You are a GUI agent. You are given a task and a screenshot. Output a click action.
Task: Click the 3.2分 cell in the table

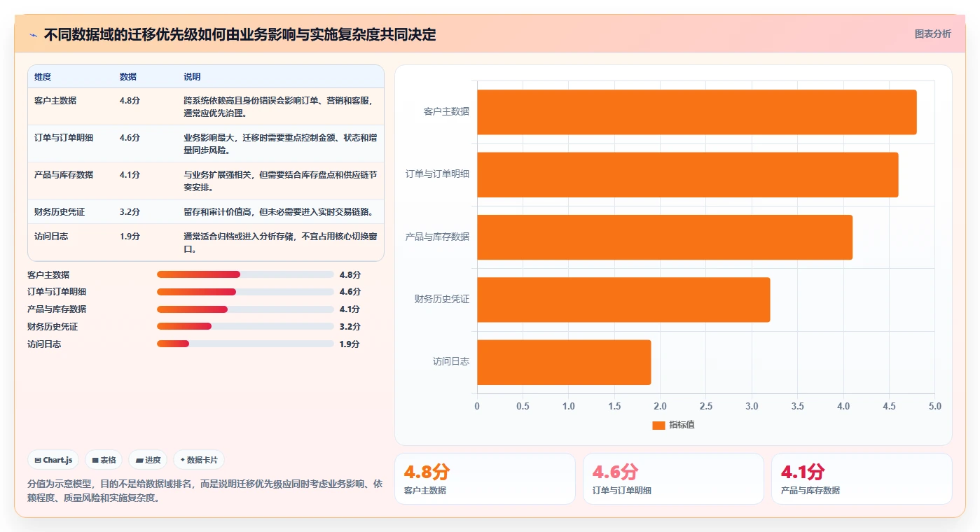point(130,212)
